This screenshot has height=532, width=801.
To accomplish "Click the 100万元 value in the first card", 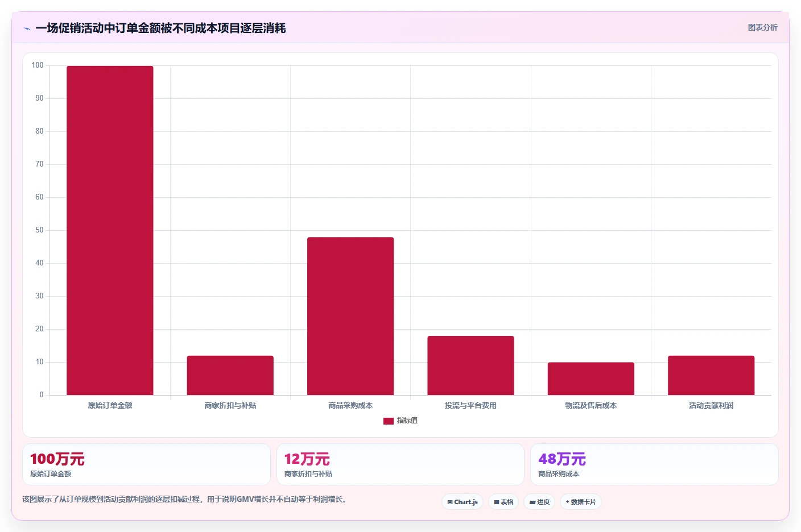I will [x=57, y=459].
